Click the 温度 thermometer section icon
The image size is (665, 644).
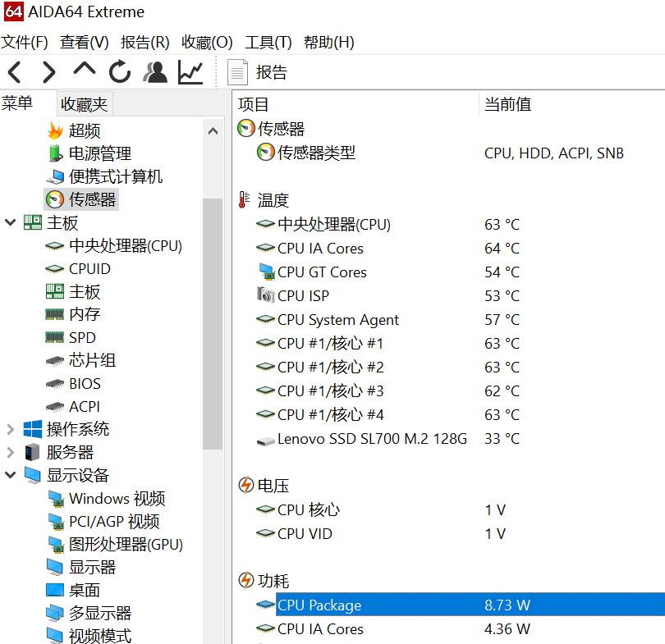[245, 199]
